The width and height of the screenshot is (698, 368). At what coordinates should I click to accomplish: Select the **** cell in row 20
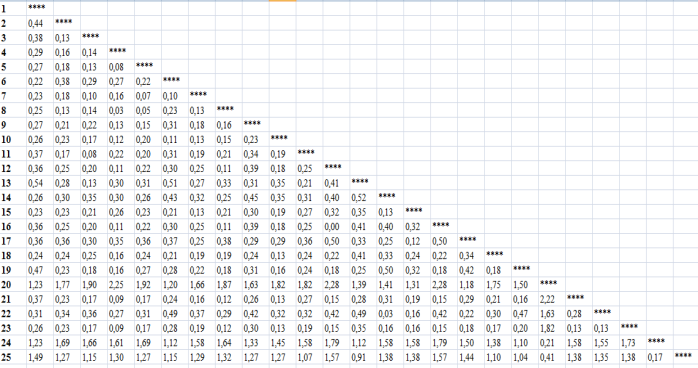pyautogui.click(x=552, y=285)
